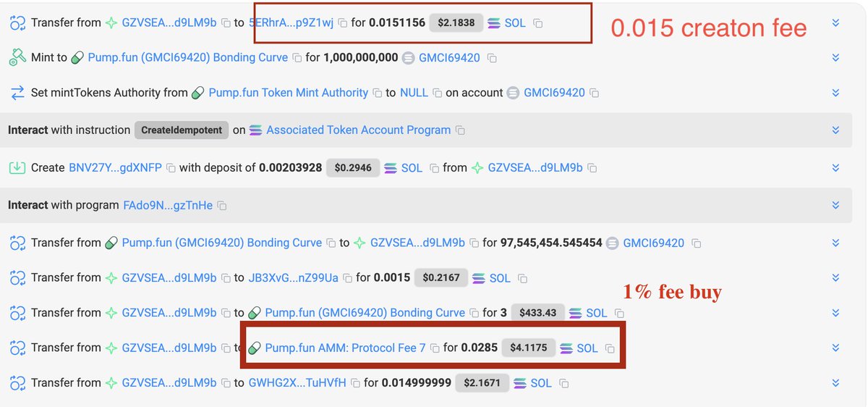Open the JB3XvG...nZ99Ua account link
868x407 pixels.
point(294,278)
